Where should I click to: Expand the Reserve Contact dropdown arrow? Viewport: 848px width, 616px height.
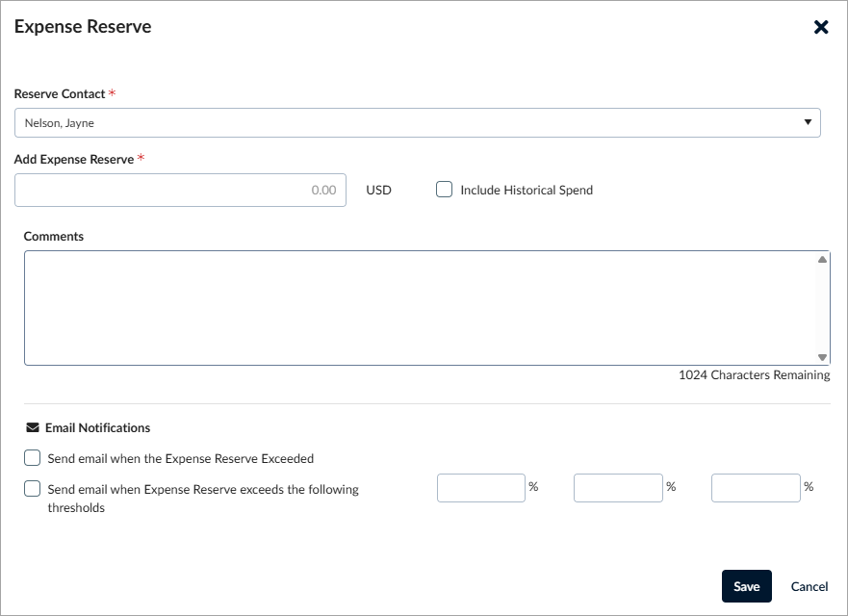(x=808, y=122)
